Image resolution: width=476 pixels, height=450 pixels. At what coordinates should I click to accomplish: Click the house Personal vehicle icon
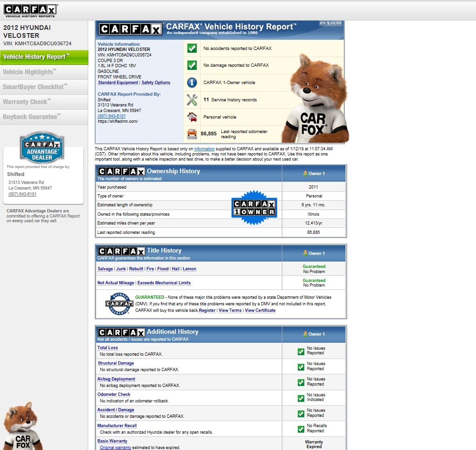coord(192,117)
